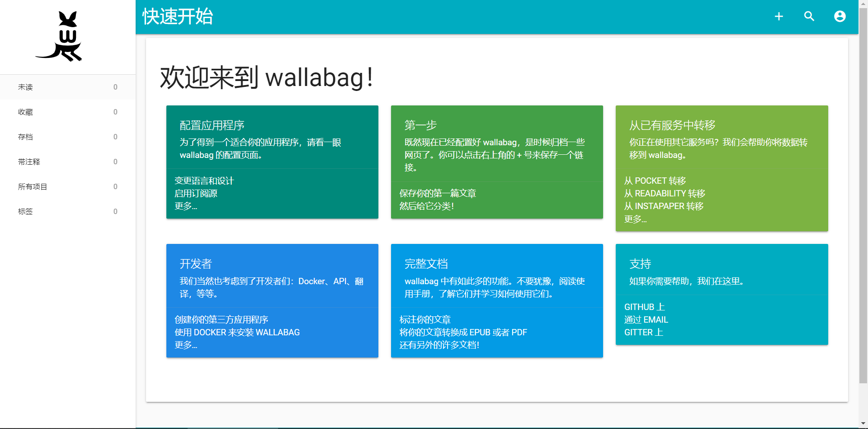The width and height of the screenshot is (868, 429).
Task: Click the 未读 count of 0
Action: (115, 87)
